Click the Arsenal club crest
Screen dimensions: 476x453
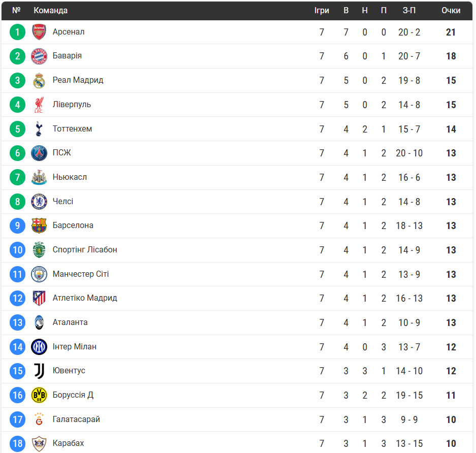pyautogui.click(x=39, y=32)
